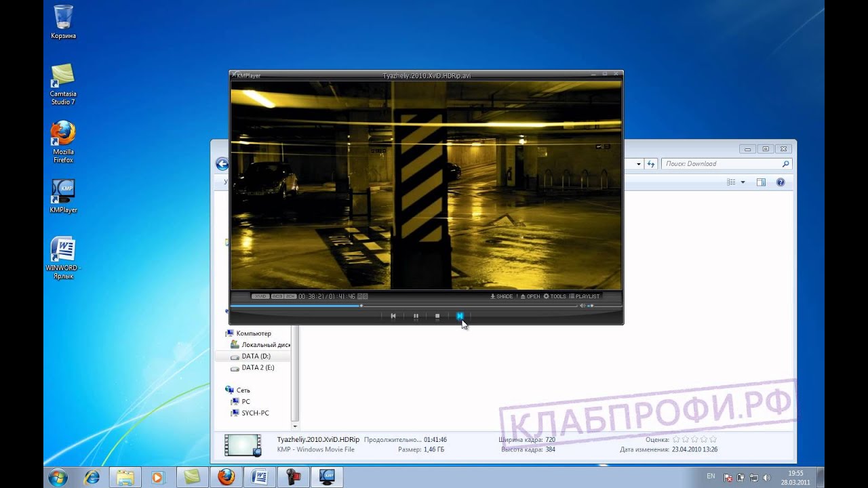Open the Windows Start menu
868x488 pixels.
point(58,476)
